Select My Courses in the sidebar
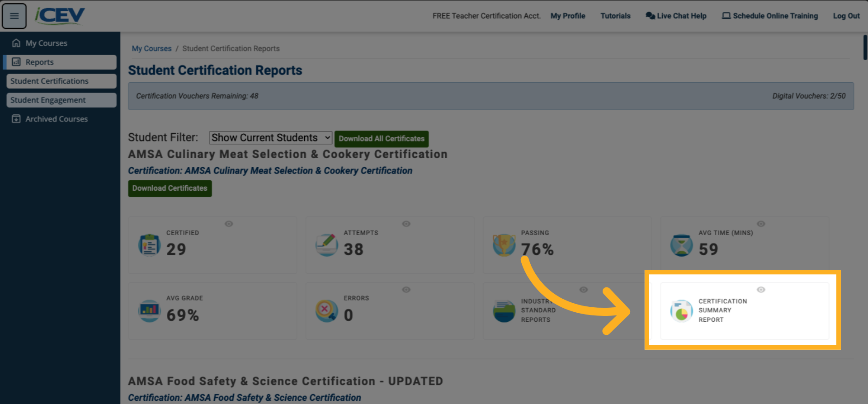The height and width of the screenshot is (404, 868). tap(60, 43)
